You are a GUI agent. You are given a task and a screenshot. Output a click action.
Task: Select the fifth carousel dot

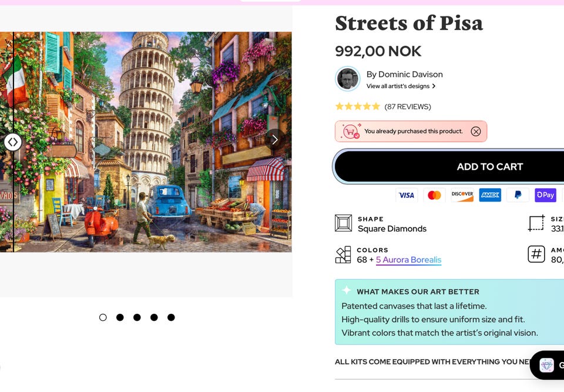(x=171, y=317)
